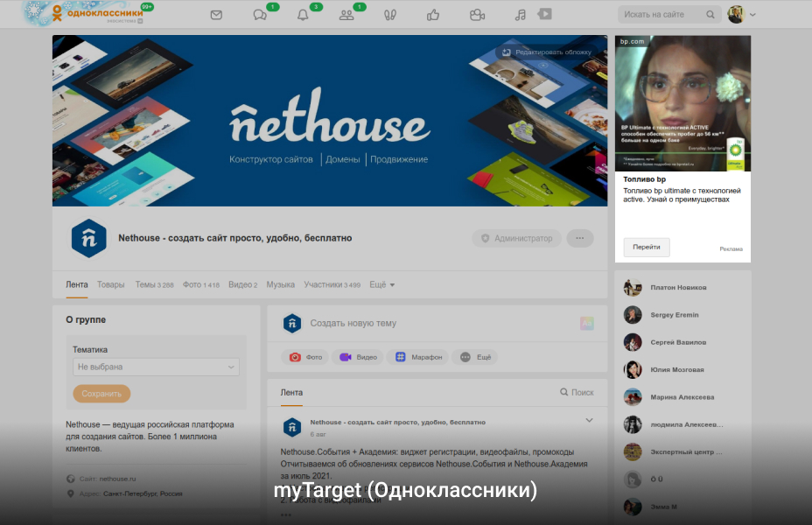Click the Видео attach button
Image resolution: width=812 pixels, height=525 pixels.
(x=358, y=357)
